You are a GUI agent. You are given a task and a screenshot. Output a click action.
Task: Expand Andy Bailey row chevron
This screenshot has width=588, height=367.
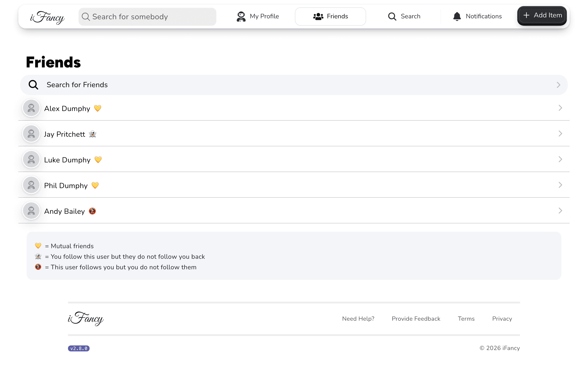[x=560, y=211]
